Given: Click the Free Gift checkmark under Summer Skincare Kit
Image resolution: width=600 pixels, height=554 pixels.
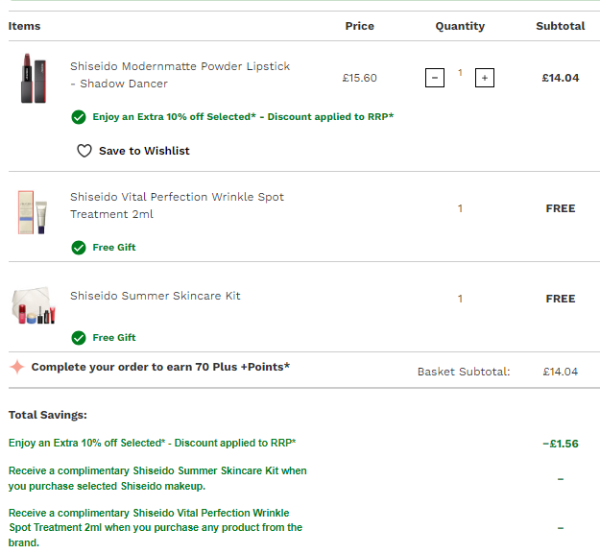Looking at the screenshot, I should 78,337.
